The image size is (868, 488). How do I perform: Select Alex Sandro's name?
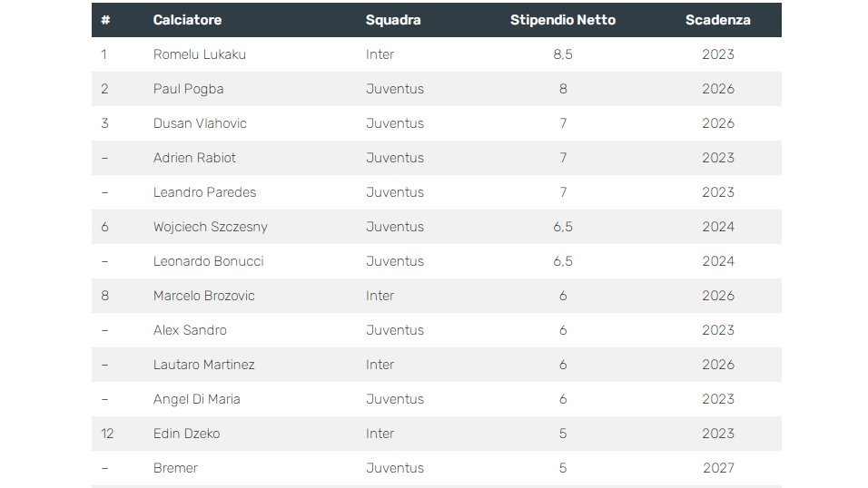(190, 330)
